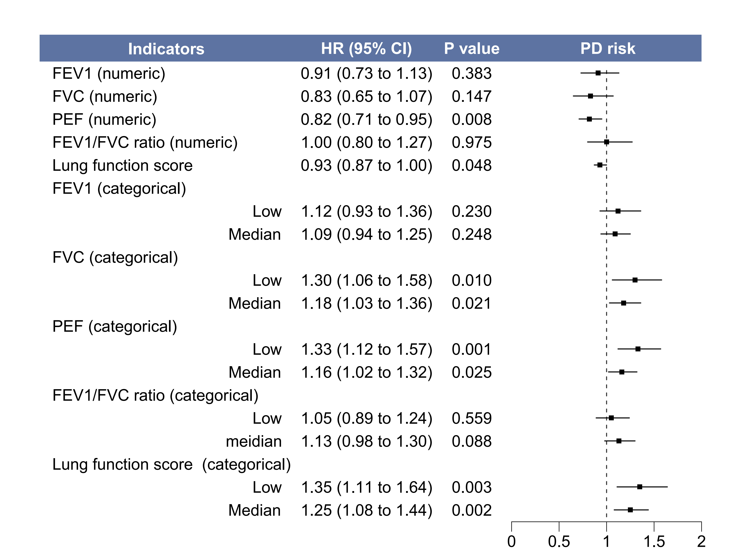Click the square marker on the P 0.559 row
Screen dimensions: 736x560
pyautogui.click(x=611, y=418)
